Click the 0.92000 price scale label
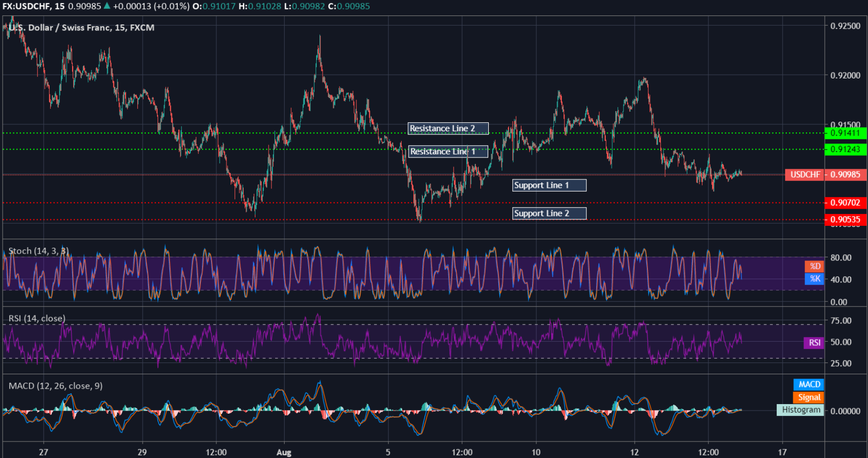 (x=846, y=75)
